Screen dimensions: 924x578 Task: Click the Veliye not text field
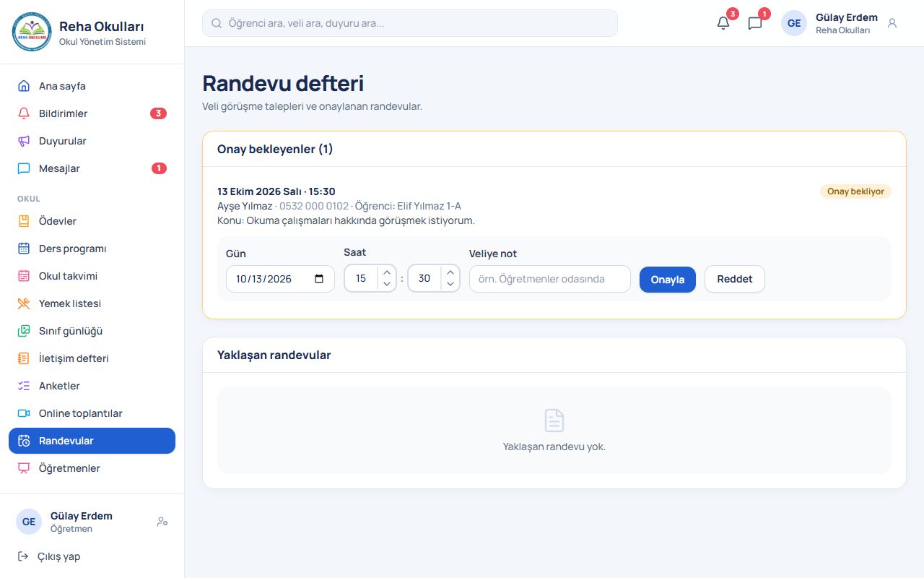coord(550,279)
